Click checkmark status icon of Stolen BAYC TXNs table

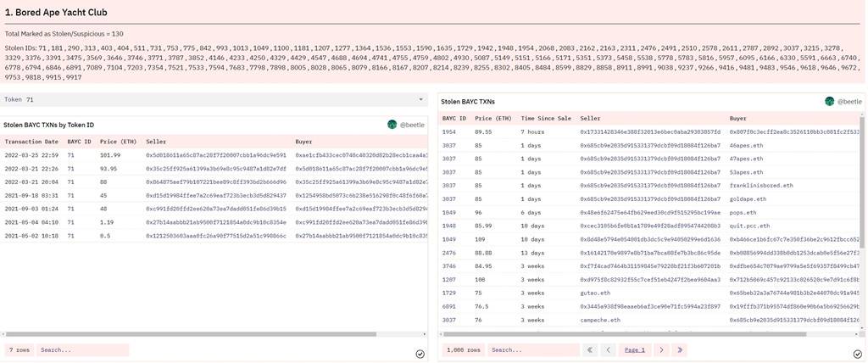(858, 354)
